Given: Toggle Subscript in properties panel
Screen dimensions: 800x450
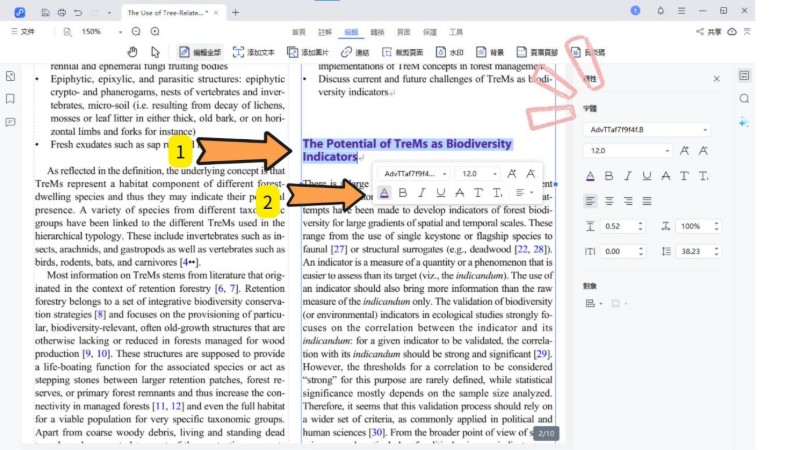Looking at the screenshot, I should pyautogui.click(x=704, y=176).
